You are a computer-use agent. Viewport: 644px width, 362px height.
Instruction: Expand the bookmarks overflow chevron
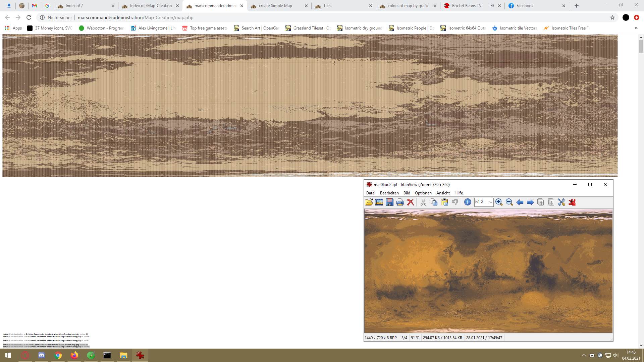click(x=636, y=28)
